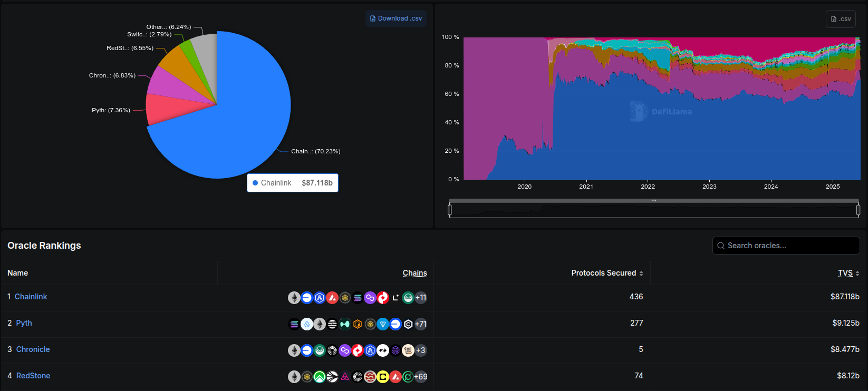Screen dimensions: 868x391
Task: Click RedStone's 74 protocols secured value
Action: pos(639,376)
